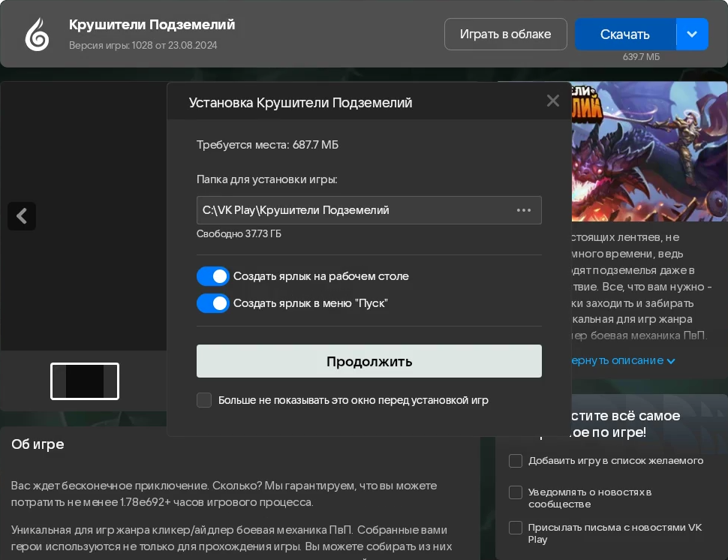Expand the Скачать dropdown arrow

[692, 35]
